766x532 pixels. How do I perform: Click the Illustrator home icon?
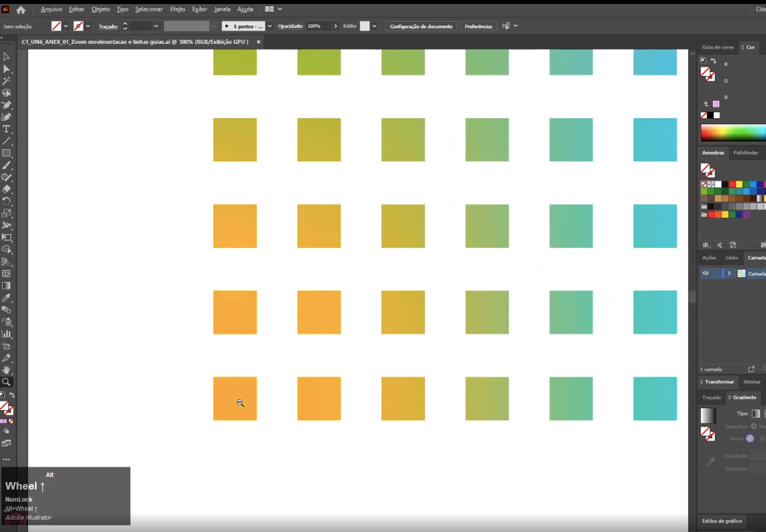(21, 9)
